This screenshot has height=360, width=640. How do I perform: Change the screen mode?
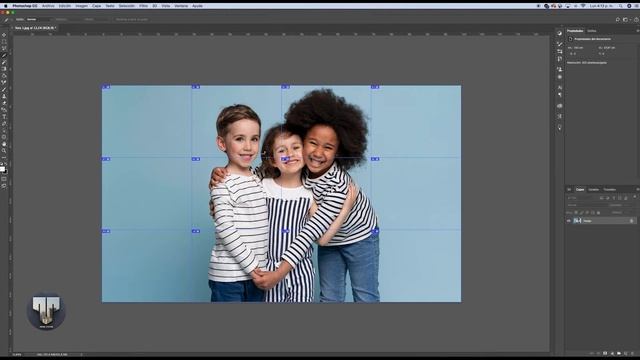4,186
